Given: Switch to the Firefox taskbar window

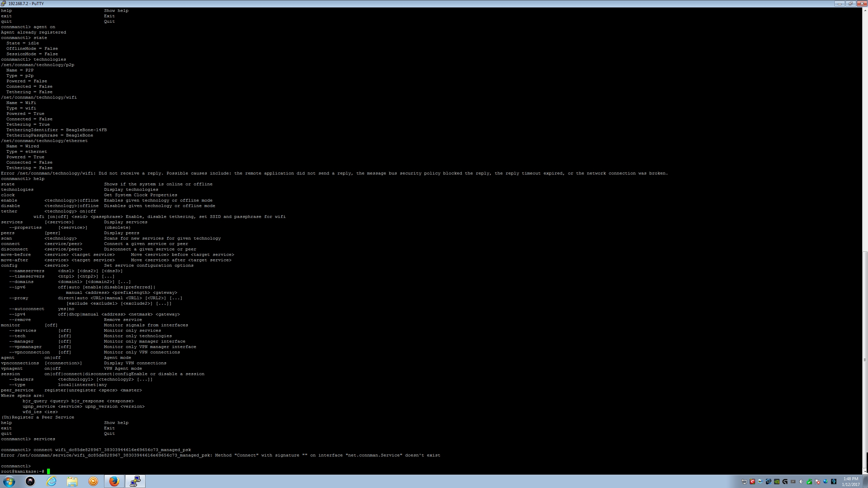Looking at the screenshot, I should coord(114,481).
